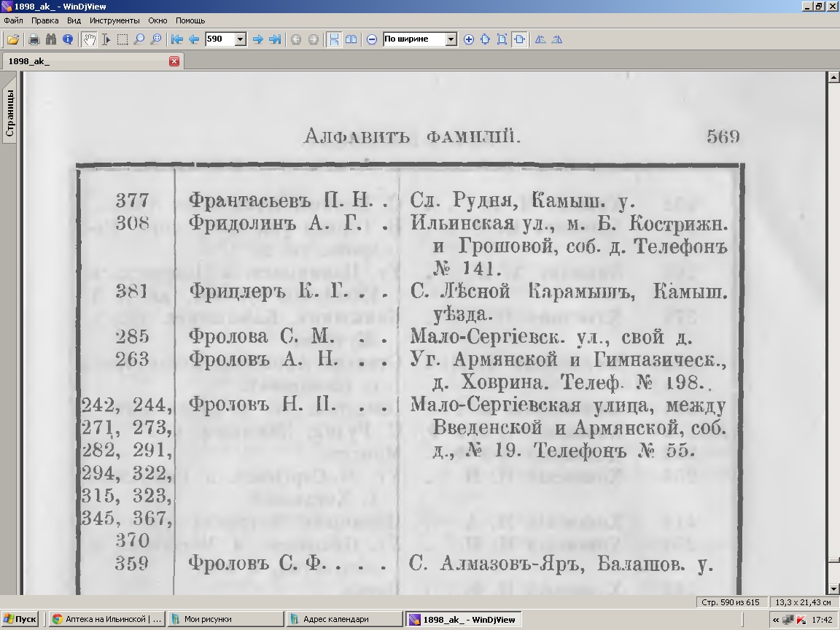Image resolution: width=840 pixels, height=630 pixels.
Task: Click the grayed-out Forward navigation arrow
Action: pos(314,39)
